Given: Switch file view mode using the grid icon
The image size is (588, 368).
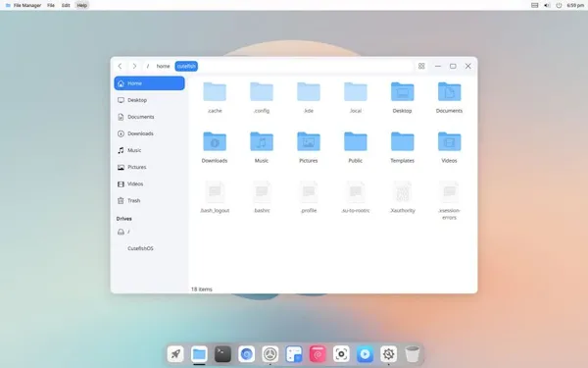Looking at the screenshot, I should click(x=421, y=66).
